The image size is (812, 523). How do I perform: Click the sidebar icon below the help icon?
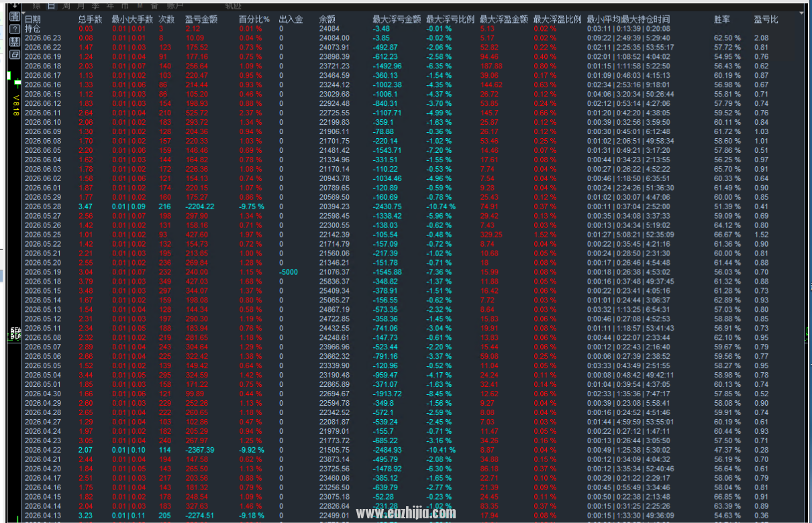(x=14, y=42)
